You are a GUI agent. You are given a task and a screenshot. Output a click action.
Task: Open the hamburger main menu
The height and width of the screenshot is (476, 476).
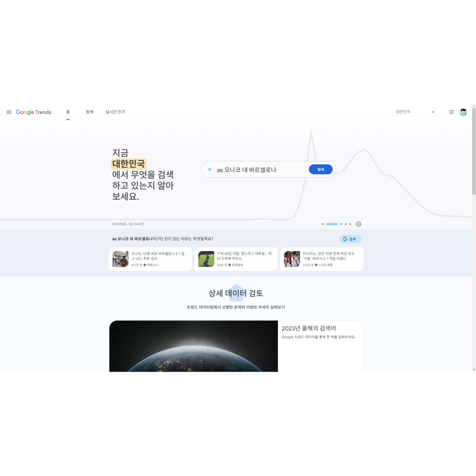(9, 112)
